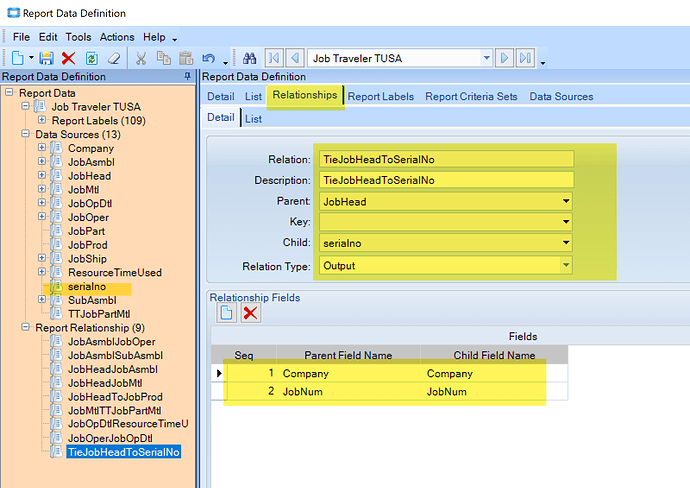This screenshot has width=690, height=488.
Task: Open the New icon dropdown arrow
Action: (x=31, y=58)
